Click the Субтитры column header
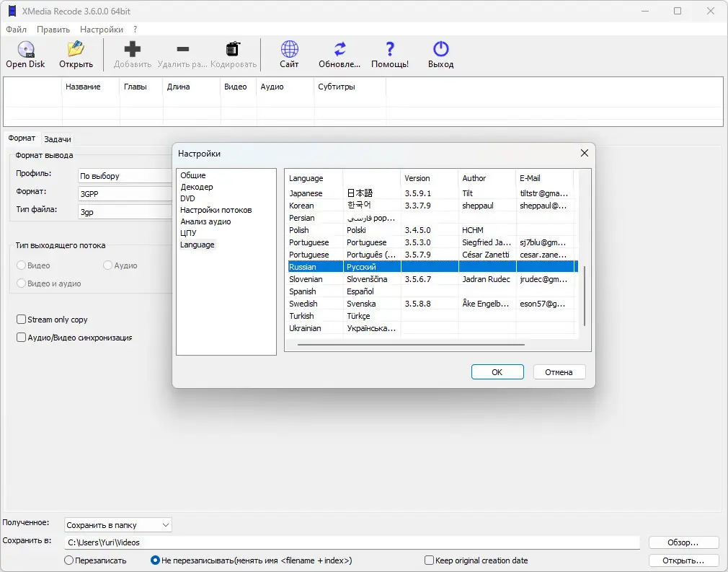Screen dimensions: 728x572 (x=350, y=87)
